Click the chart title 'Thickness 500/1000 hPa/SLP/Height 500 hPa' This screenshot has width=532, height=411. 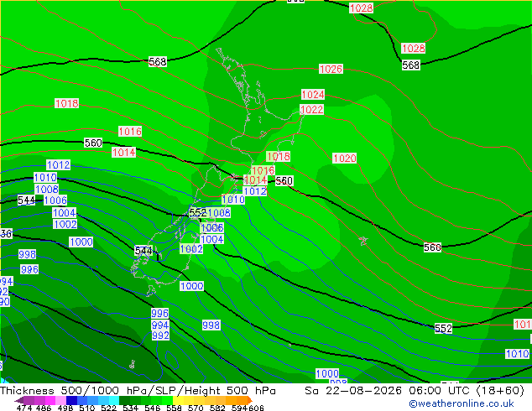pos(138,391)
